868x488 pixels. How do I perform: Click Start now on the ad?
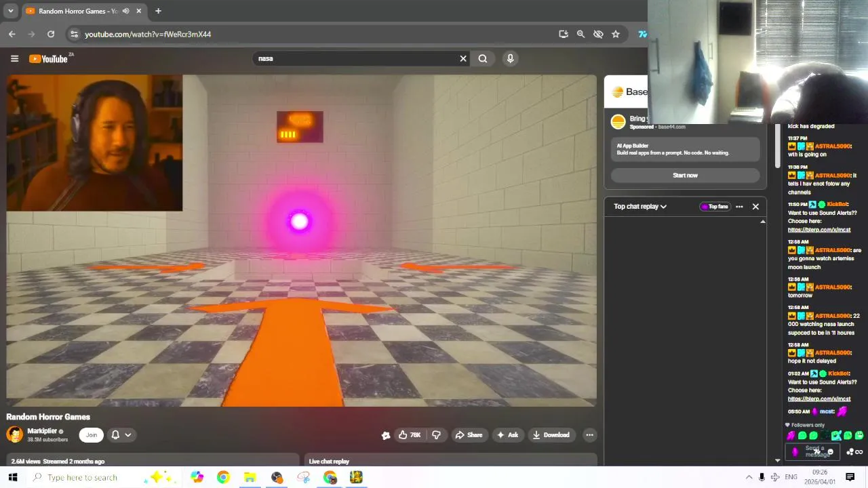pos(685,176)
